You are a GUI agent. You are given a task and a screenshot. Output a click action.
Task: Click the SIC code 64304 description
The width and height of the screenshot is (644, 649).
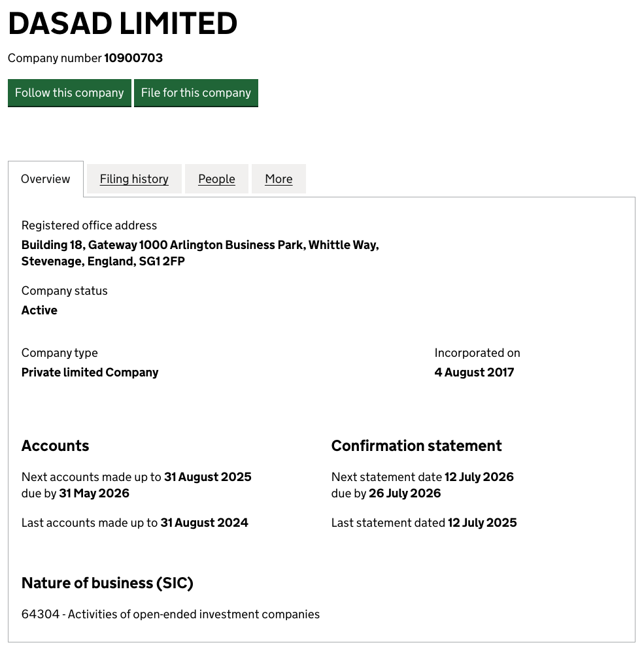point(171,614)
